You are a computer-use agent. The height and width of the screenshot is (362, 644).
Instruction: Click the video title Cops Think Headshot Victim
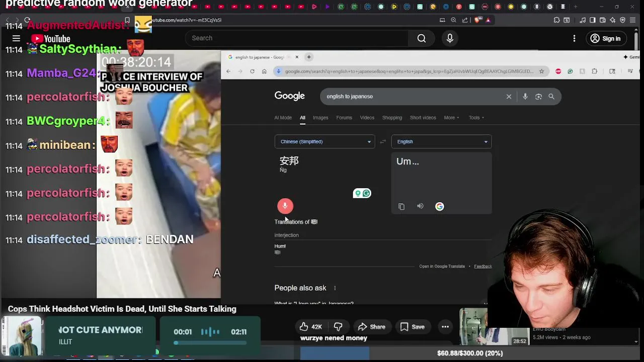pyautogui.click(x=122, y=309)
